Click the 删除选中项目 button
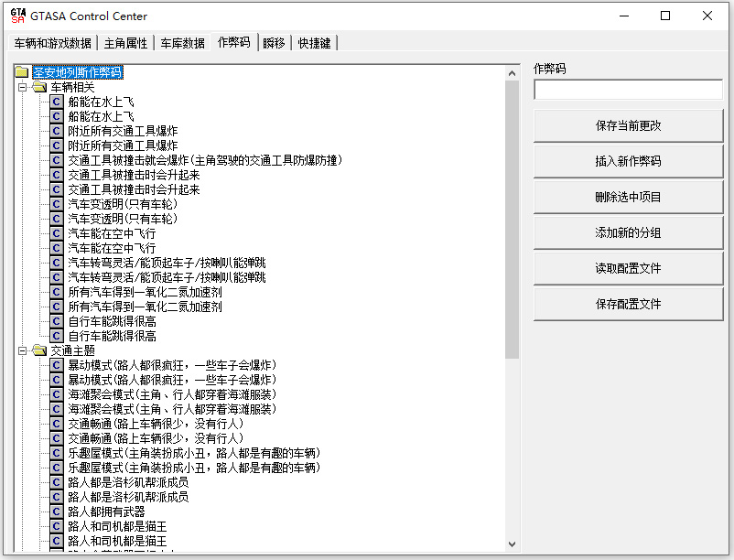Screen dimensions: 734x560 [628, 197]
